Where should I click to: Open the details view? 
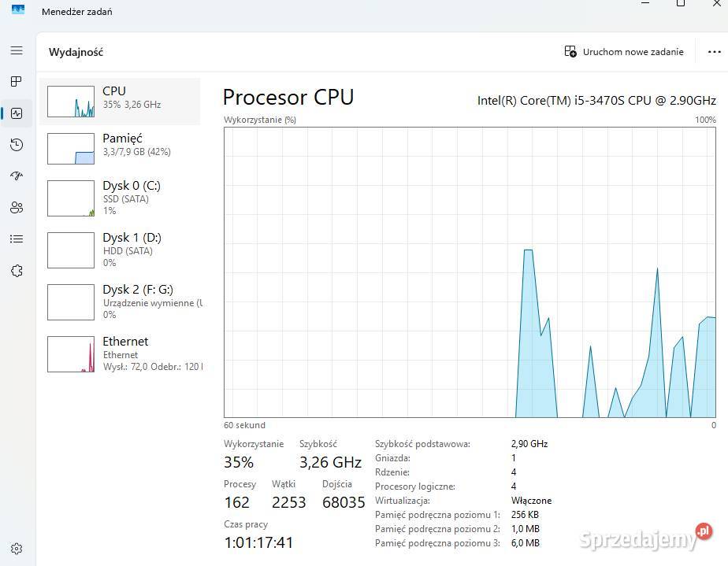coord(17,239)
